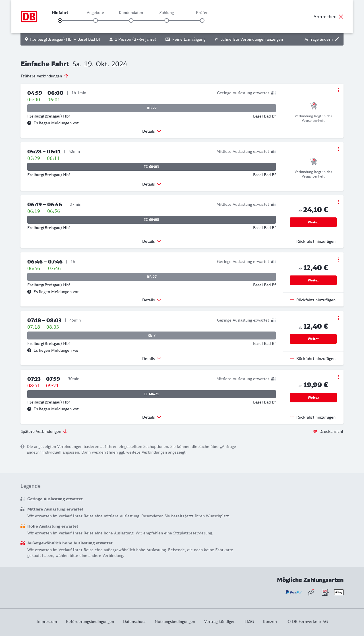
Task: Select the Angebote step in progress bar
Action: pos(96,20)
